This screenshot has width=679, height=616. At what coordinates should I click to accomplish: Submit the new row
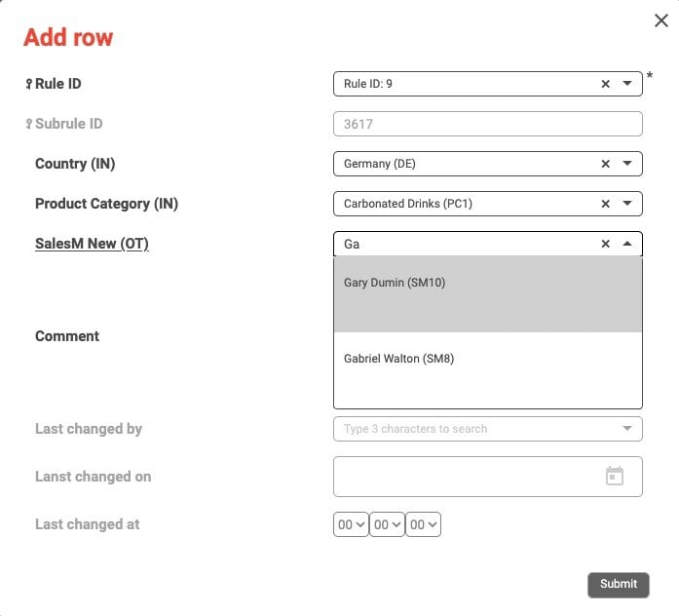tap(618, 585)
